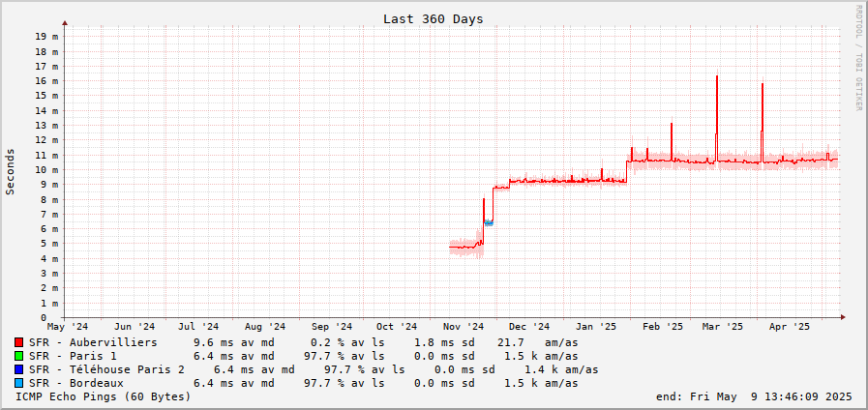Click the 'Jul '24' x-axis label
The image size is (868, 410).
pyautogui.click(x=198, y=327)
